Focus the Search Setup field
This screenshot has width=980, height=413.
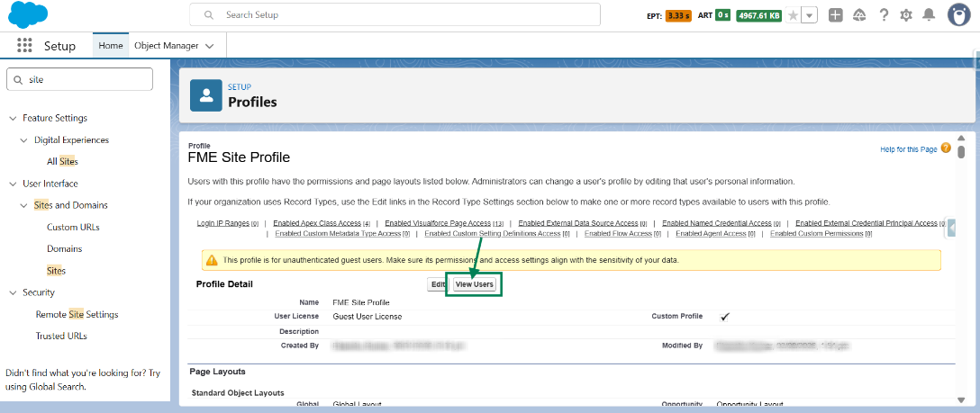[395, 14]
